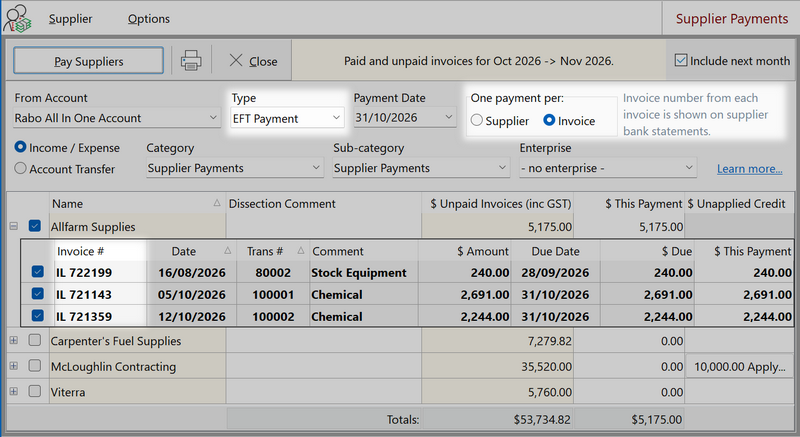Click the $5,175.00 totals this payment
Screen dimensions: 800x437
click(657, 420)
